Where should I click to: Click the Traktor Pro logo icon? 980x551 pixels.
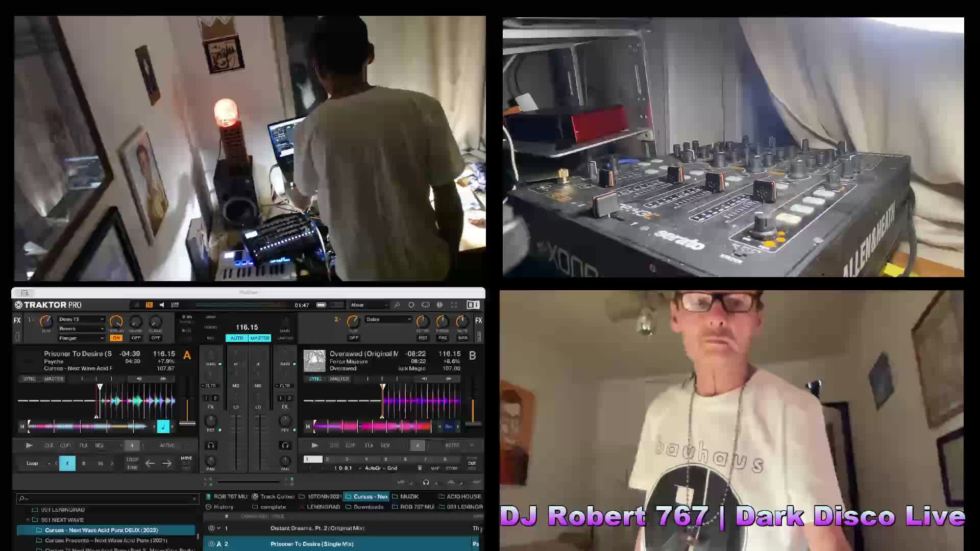[18, 305]
